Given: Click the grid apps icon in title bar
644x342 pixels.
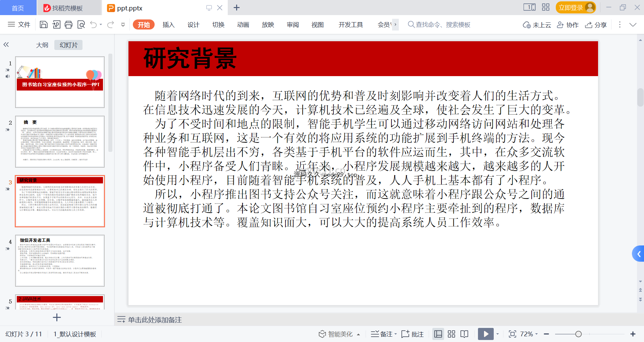Looking at the screenshot, I should click(546, 7).
